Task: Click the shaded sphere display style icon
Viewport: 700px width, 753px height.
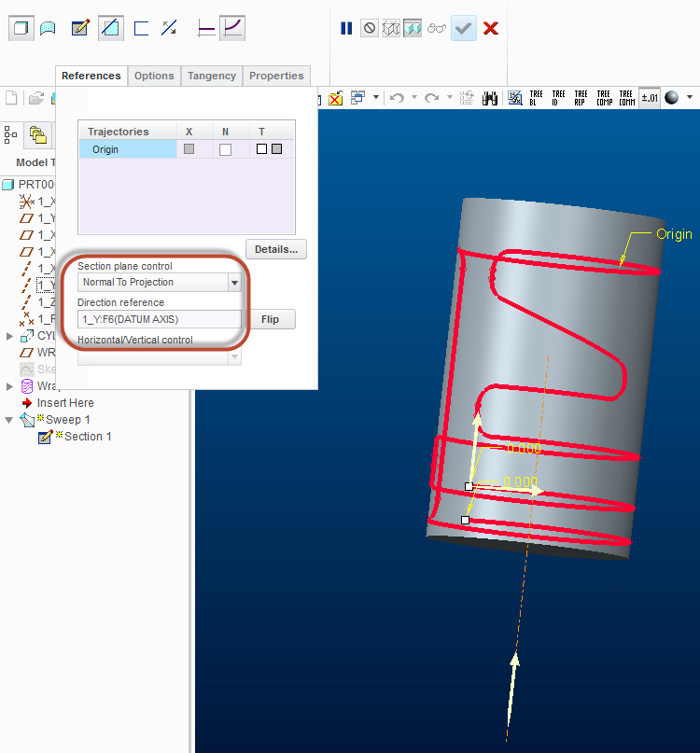Action: click(672, 97)
